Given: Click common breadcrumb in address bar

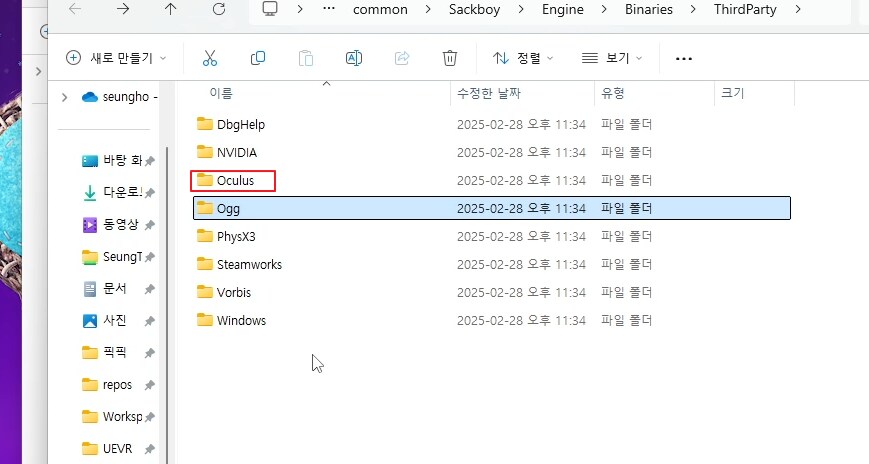Looking at the screenshot, I should click(x=380, y=9).
